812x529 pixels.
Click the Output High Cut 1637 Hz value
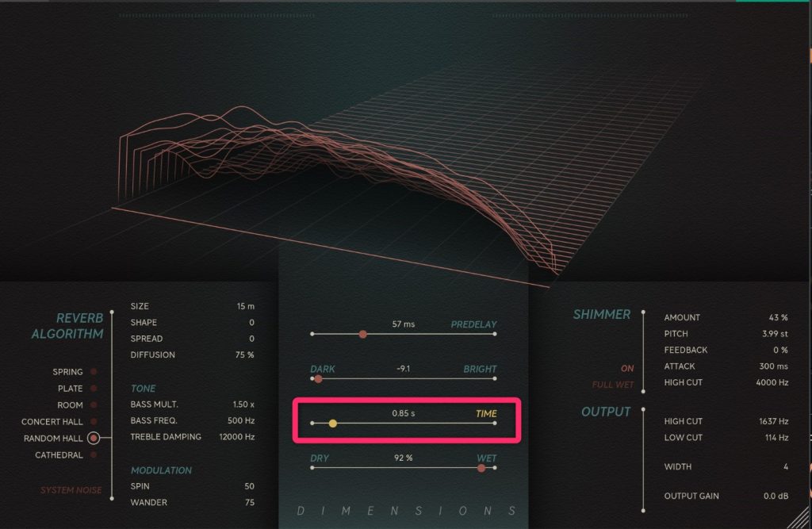[x=772, y=421]
